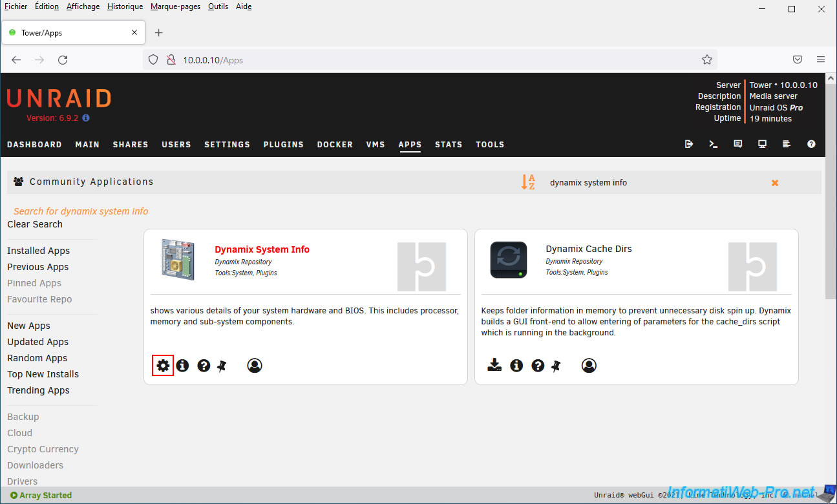The image size is (837, 504).
Task: Pin the Dynamix Cache Dirs app
Action: tap(556, 366)
